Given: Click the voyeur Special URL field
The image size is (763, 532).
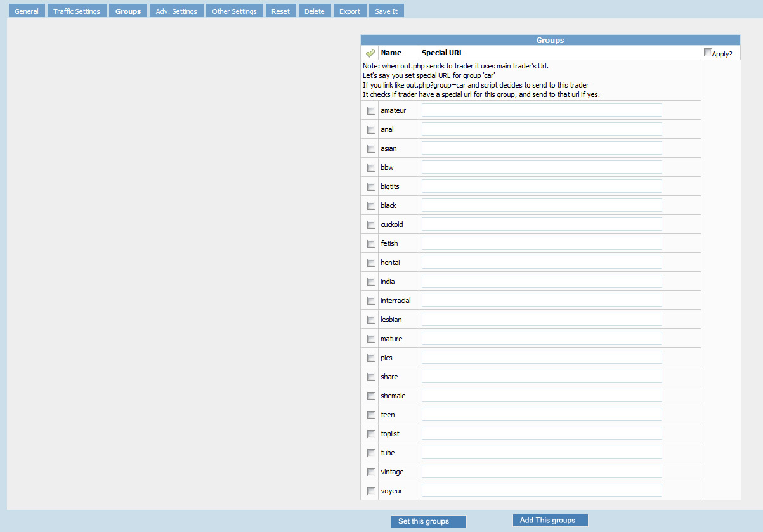Looking at the screenshot, I should point(542,491).
